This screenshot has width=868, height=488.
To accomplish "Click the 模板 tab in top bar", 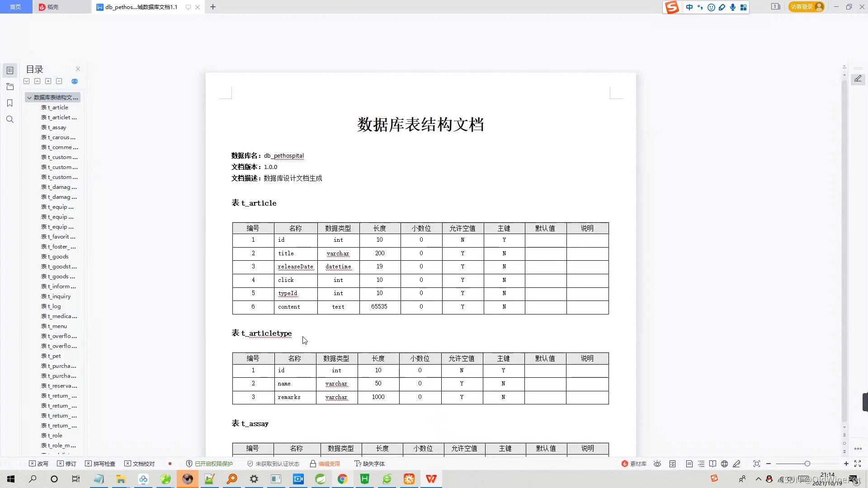I will pos(52,7).
